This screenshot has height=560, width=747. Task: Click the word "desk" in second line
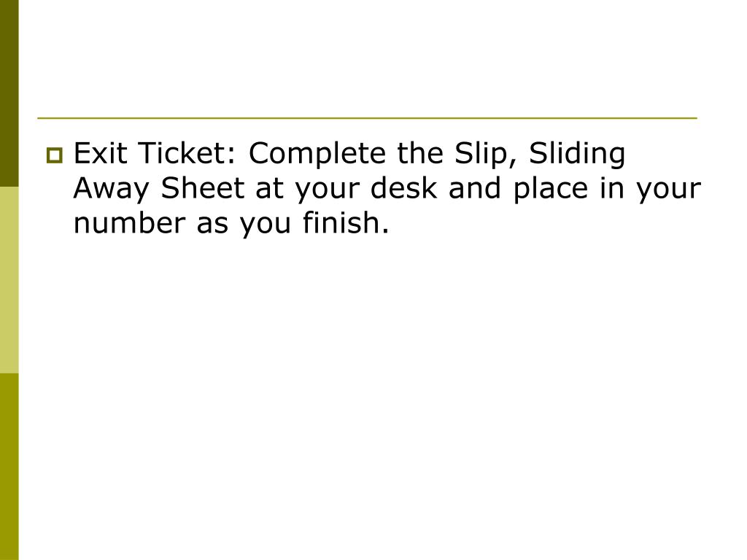coord(403,187)
